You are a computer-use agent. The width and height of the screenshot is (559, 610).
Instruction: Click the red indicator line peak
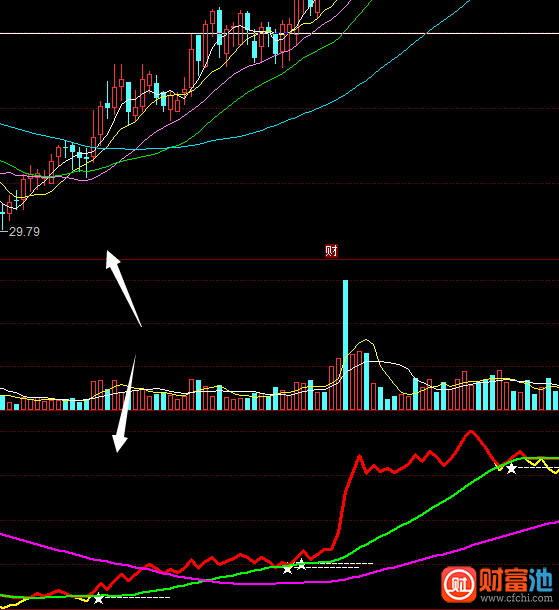(x=471, y=431)
